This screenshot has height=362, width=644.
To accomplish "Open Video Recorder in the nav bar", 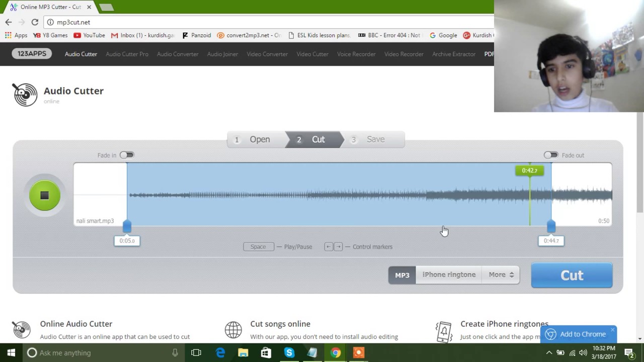I will click(x=404, y=54).
